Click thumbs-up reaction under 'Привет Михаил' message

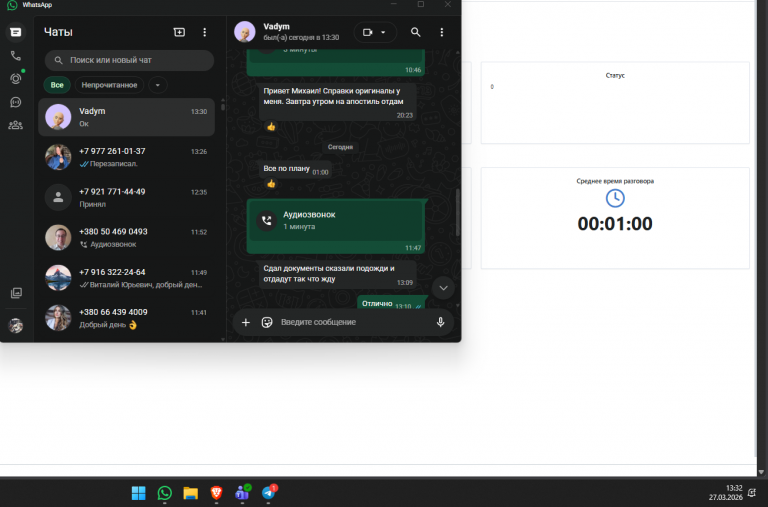pos(271,127)
